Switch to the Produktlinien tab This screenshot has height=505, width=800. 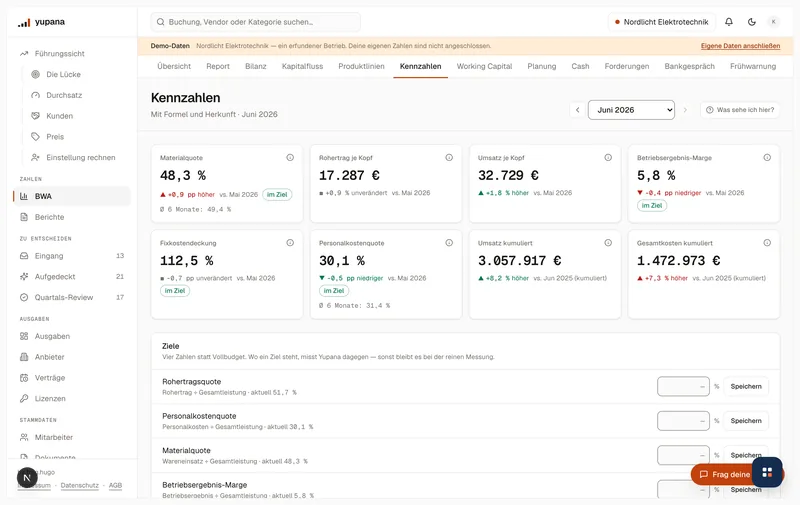point(361,66)
